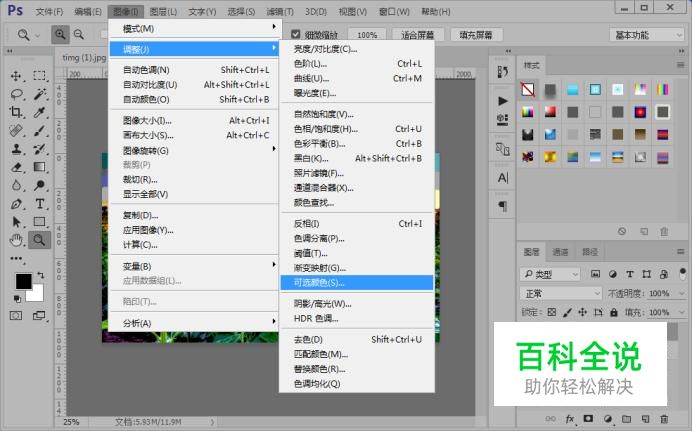Open the layer filter 类型 dropdown
Viewport: 692px width, 431px height.
click(x=550, y=274)
